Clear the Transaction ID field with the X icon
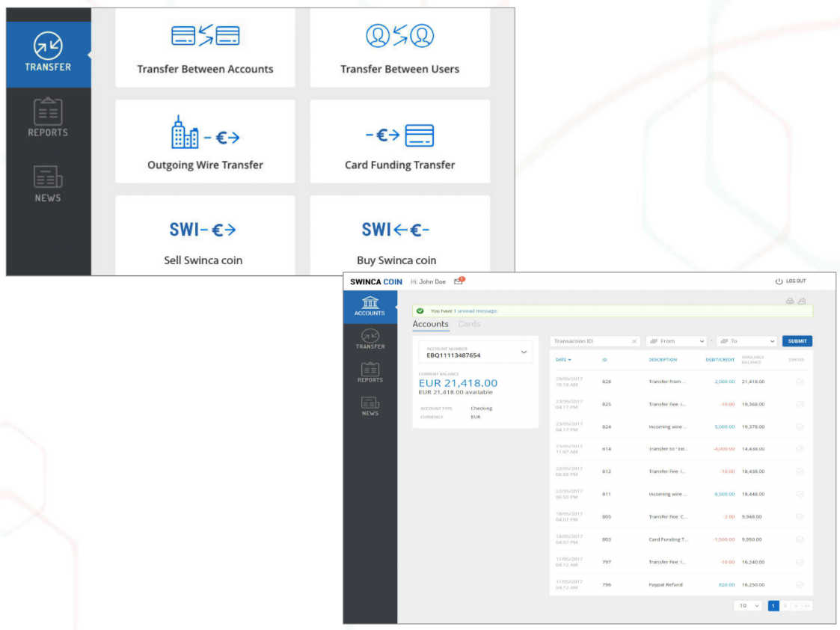This screenshot has height=630, width=840. click(x=634, y=341)
